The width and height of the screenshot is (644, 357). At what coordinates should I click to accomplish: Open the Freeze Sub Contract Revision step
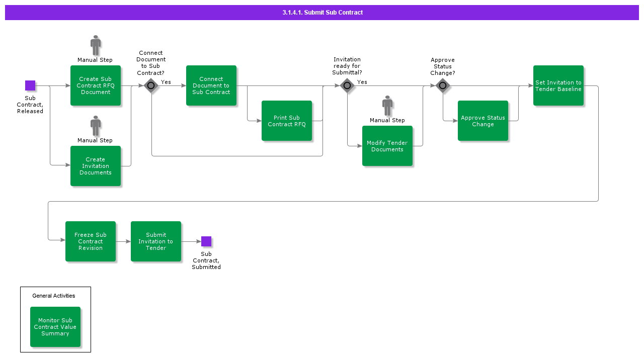pos(91,241)
